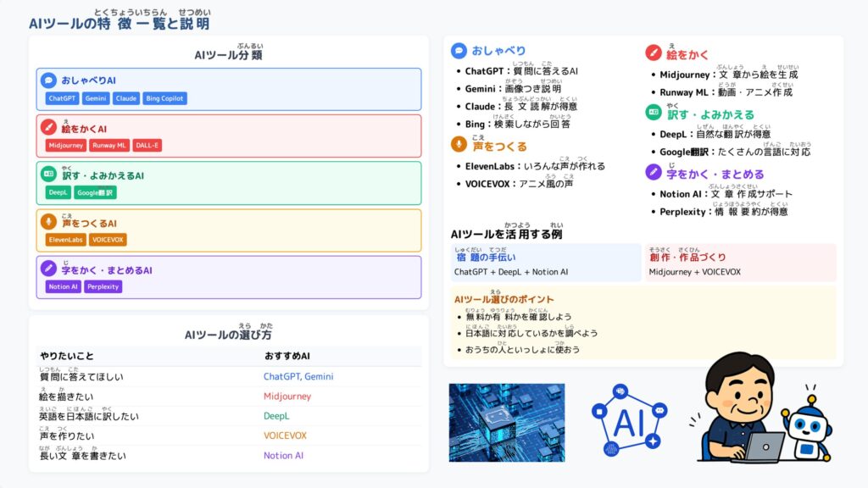The height and width of the screenshot is (488, 868).
Task: Click the 絵を描きたい table row text
Action: [66, 395]
